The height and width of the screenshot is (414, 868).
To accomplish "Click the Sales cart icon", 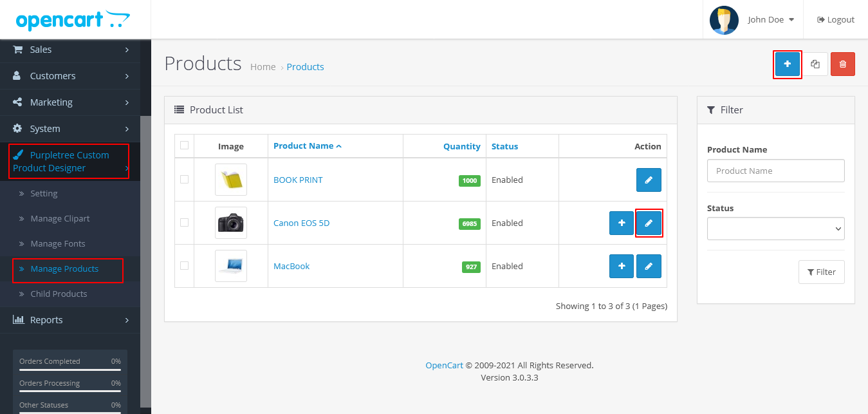I will point(17,50).
